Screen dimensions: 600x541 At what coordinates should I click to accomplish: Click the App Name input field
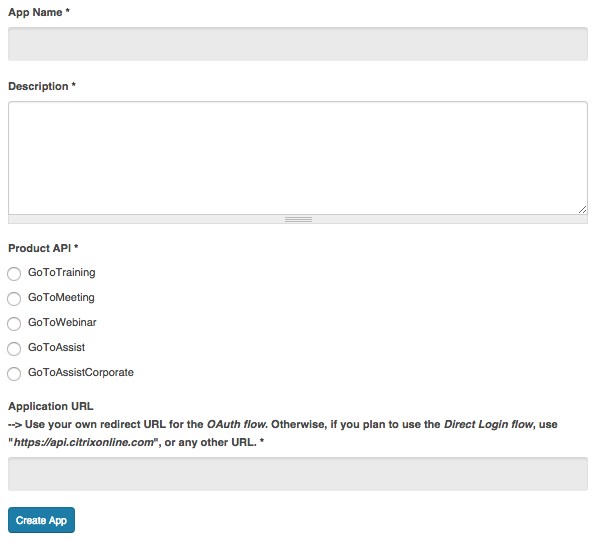(x=298, y=44)
